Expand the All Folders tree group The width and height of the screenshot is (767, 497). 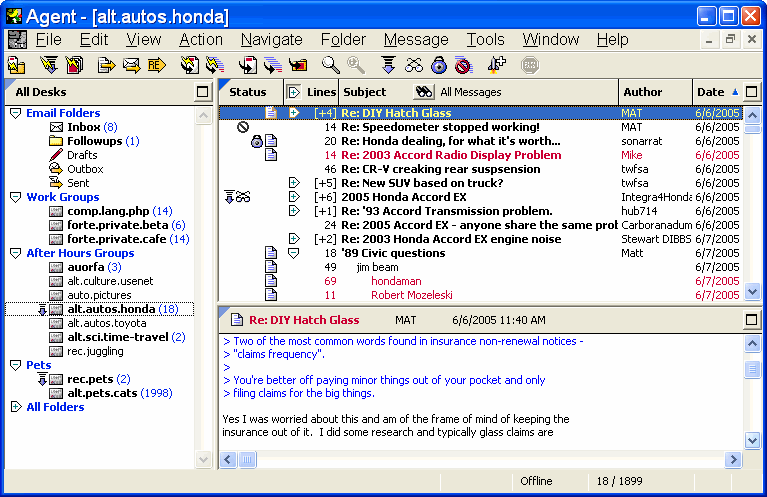[15, 408]
